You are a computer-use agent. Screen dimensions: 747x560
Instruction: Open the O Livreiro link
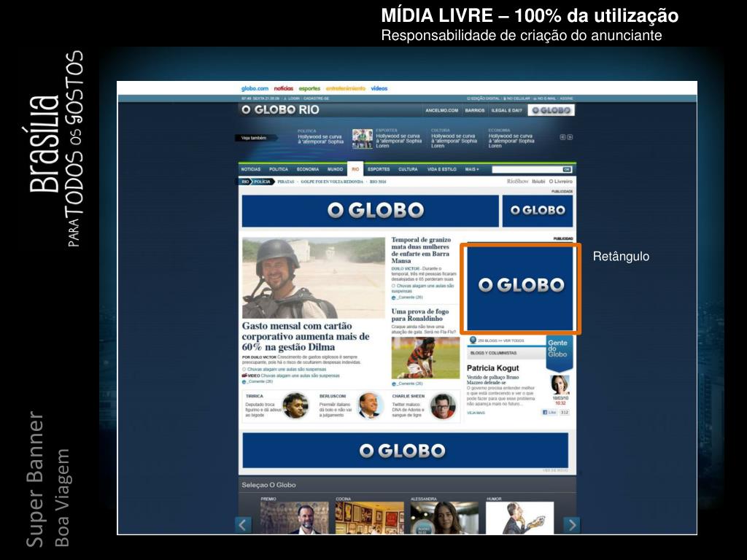pyautogui.click(x=561, y=182)
